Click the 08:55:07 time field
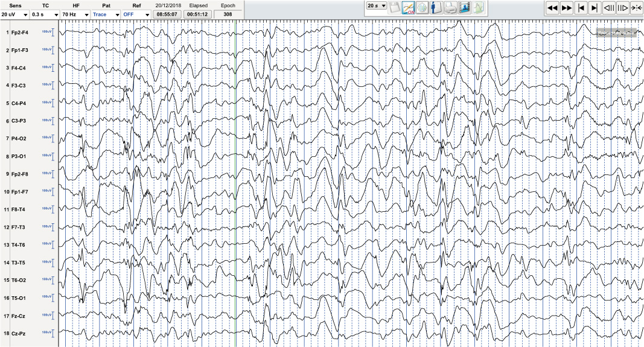The image size is (644, 347). point(167,14)
